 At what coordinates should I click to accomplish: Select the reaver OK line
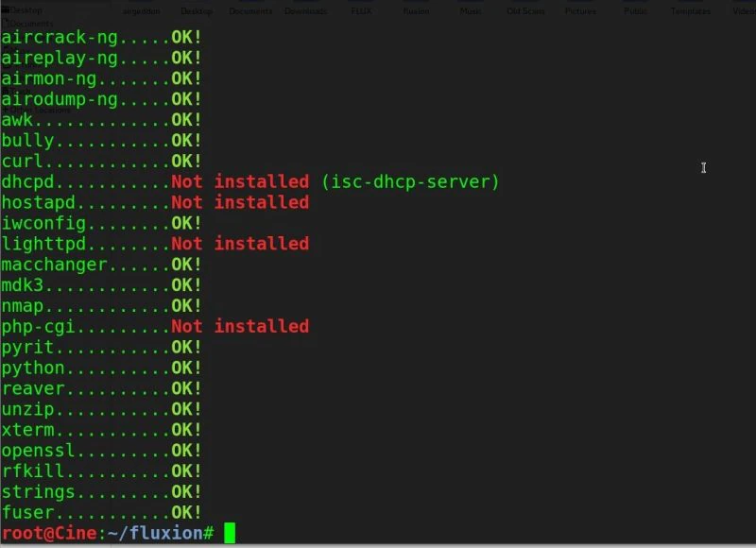tap(101, 389)
